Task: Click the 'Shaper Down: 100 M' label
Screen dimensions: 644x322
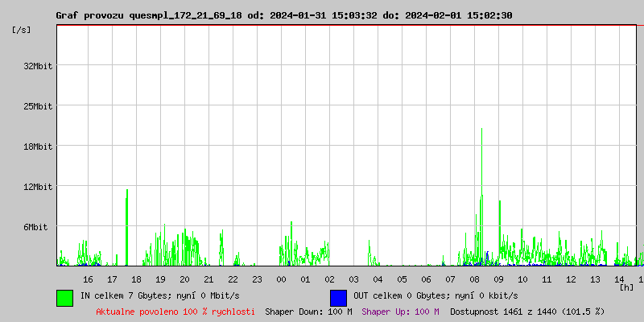Action: 308,312
